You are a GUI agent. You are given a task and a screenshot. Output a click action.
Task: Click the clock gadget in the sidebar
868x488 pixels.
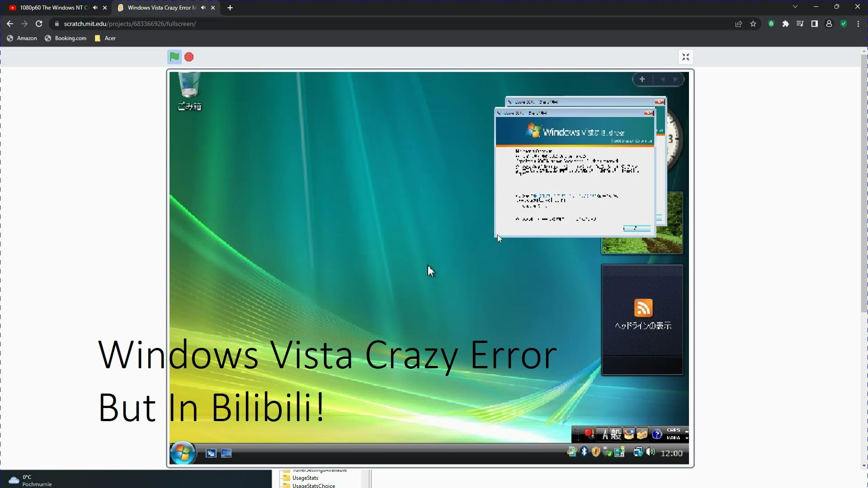tap(674, 140)
